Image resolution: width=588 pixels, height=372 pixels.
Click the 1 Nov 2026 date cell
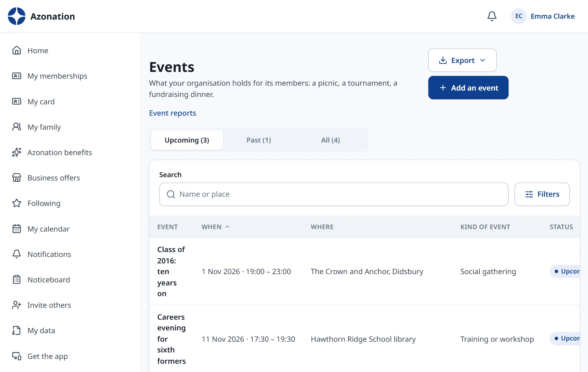pos(246,272)
